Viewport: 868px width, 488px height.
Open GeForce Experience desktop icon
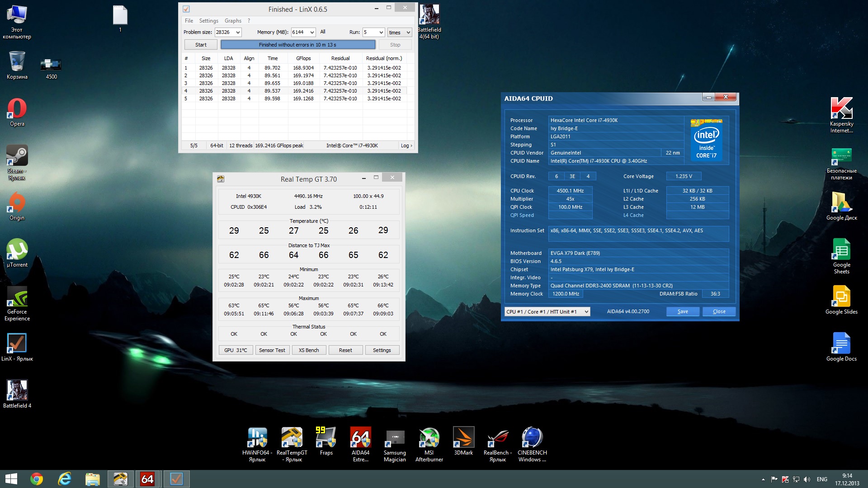click(x=17, y=297)
